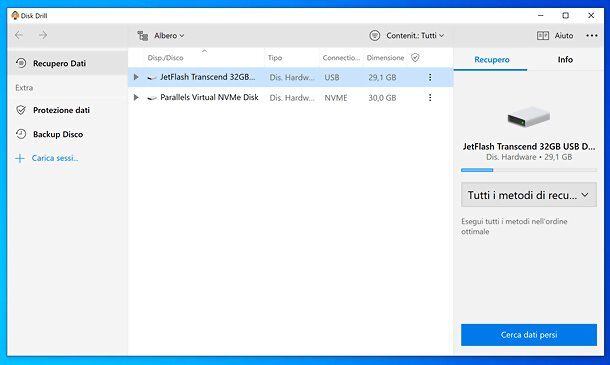This screenshot has height=365, width=610.
Task: Click the JetFlash Transcend drive icon in the list
Action: click(x=152, y=78)
